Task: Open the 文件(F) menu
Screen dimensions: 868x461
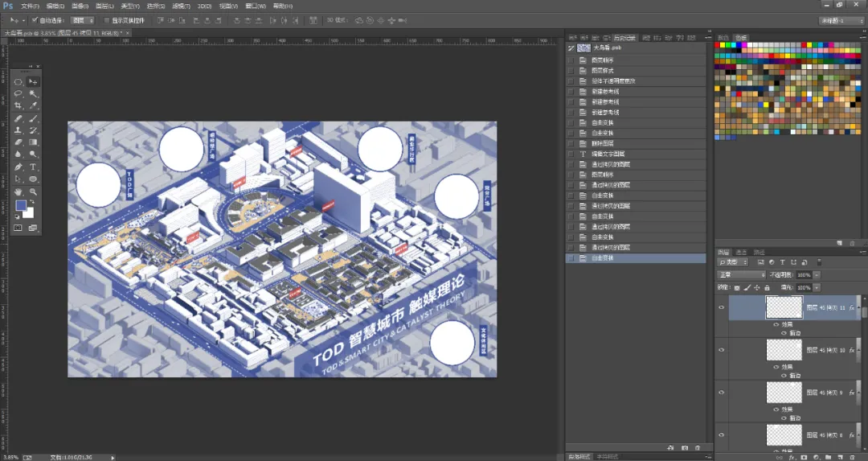Action: click(x=30, y=6)
